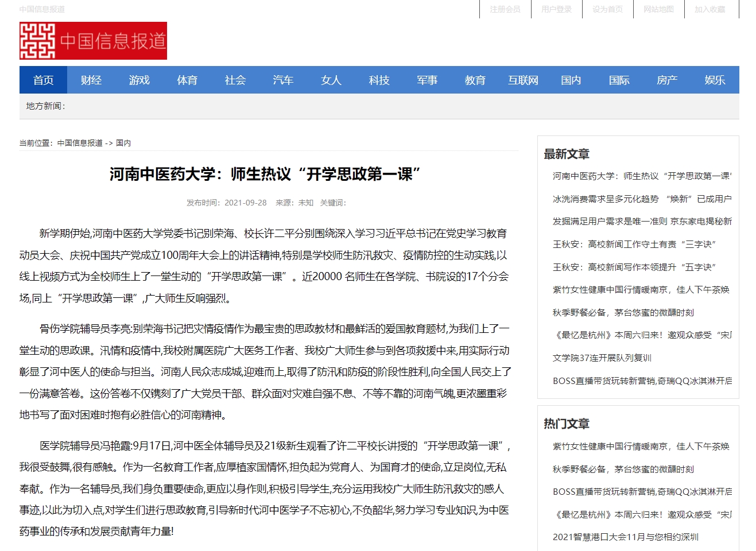756x551 pixels.
Task: Open the 首页 navigation tab
Action: click(43, 80)
